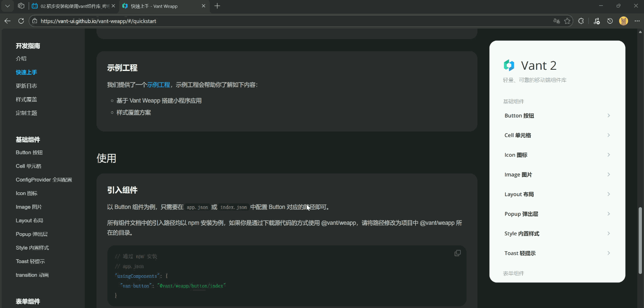Open the profile avatar menu

623,21
